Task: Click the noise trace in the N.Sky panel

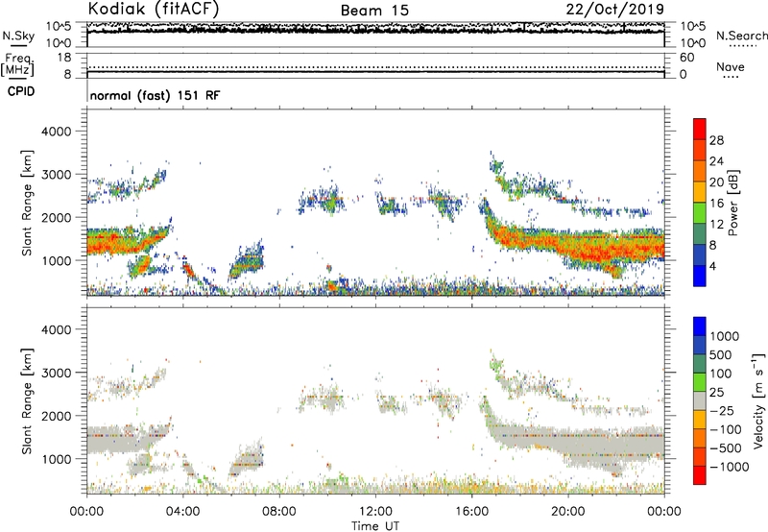Action: coord(375,31)
